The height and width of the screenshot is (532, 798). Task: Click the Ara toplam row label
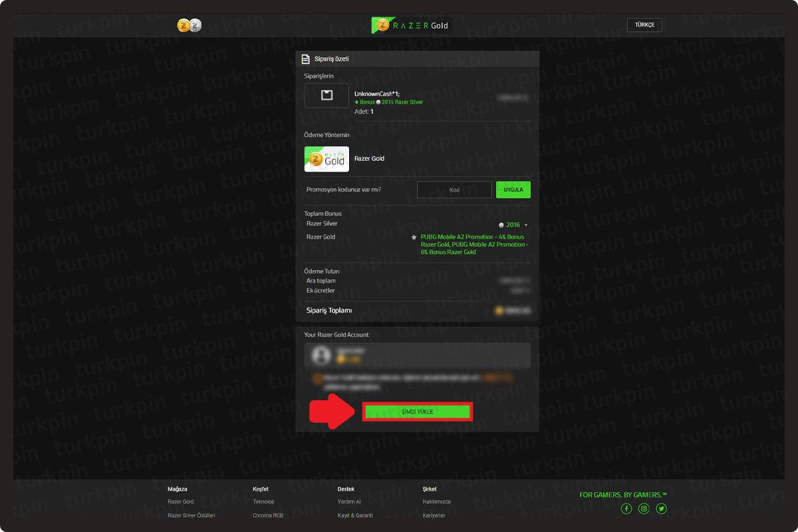(321, 281)
